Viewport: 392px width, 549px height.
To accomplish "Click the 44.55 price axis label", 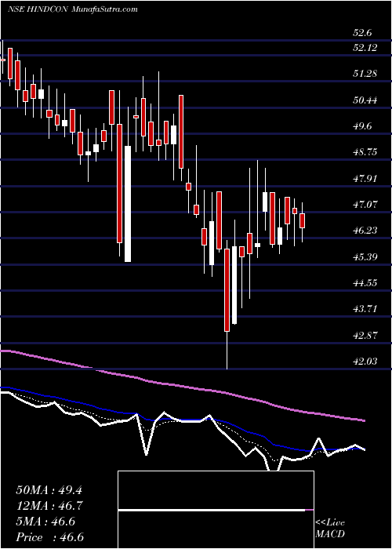I will coord(365,283).
